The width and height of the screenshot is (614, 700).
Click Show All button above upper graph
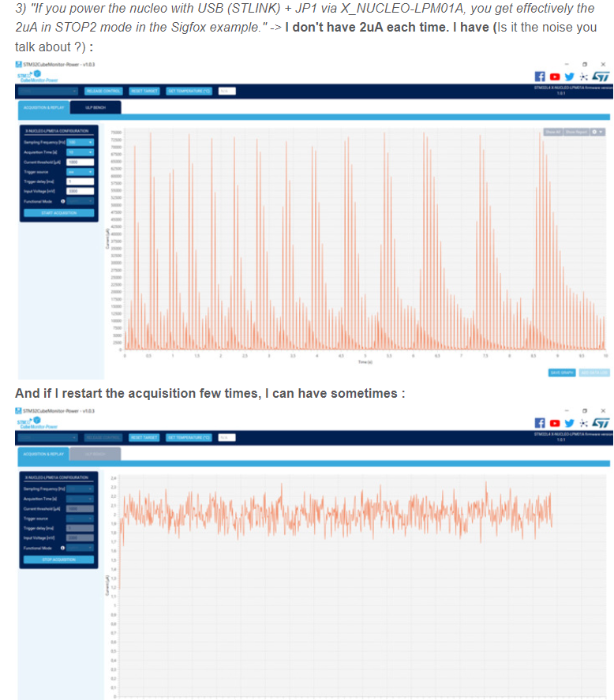tap(553, 132)
